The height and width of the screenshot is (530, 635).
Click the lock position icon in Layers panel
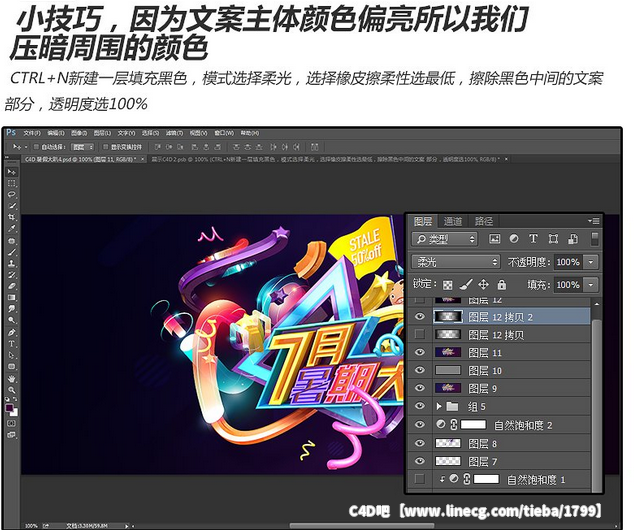coord(483,285)
